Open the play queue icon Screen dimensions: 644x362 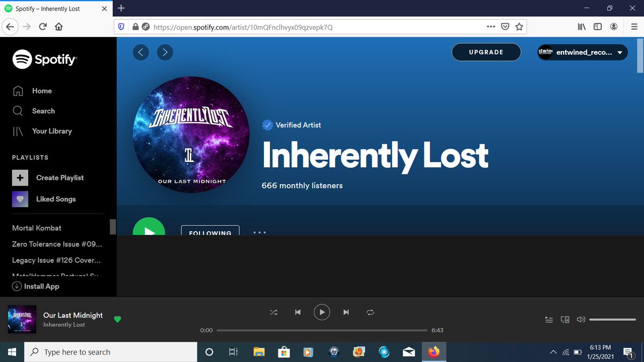click(548, 319)
